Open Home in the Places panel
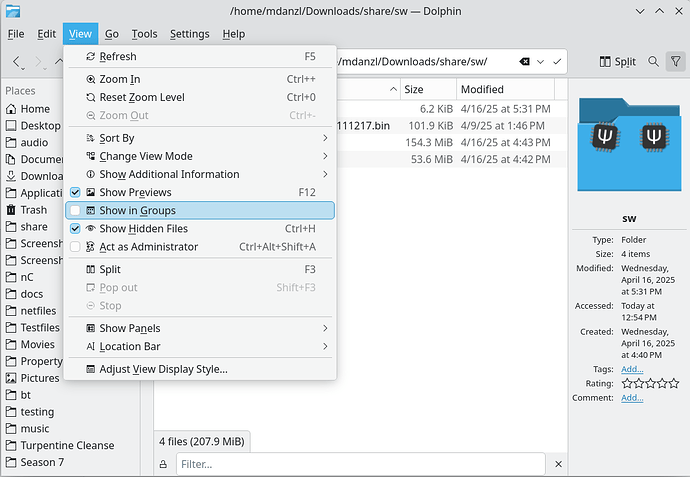Screen dimensions: 690x477 [x=33, y=109]
